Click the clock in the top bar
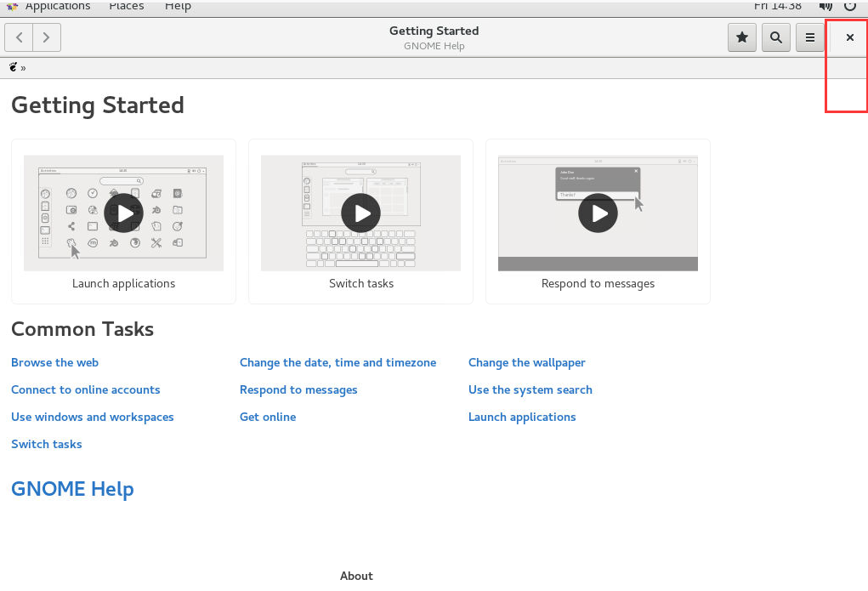868x591 pixels. [x=777, y=6]
